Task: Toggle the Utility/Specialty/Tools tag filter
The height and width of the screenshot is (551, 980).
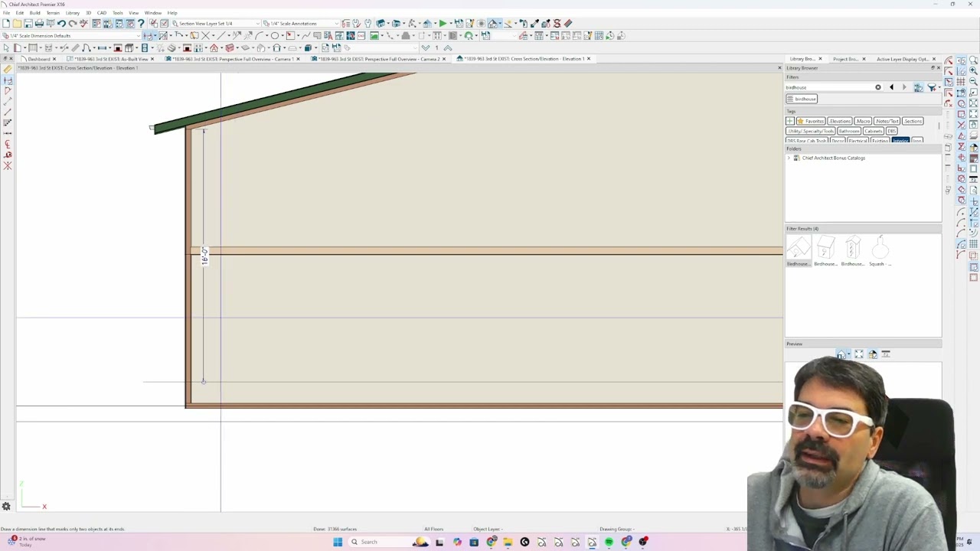Action: coord(811,131)
